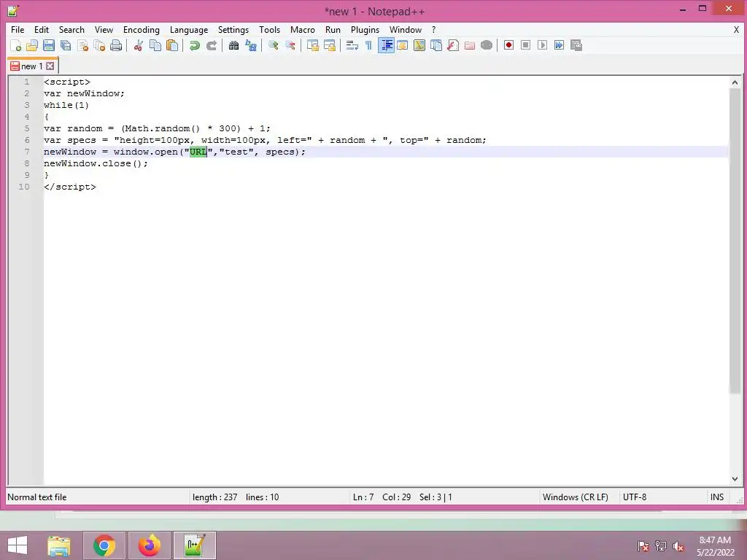
Task: Click line number 10 in the margin
Action: tap(24, 187)
